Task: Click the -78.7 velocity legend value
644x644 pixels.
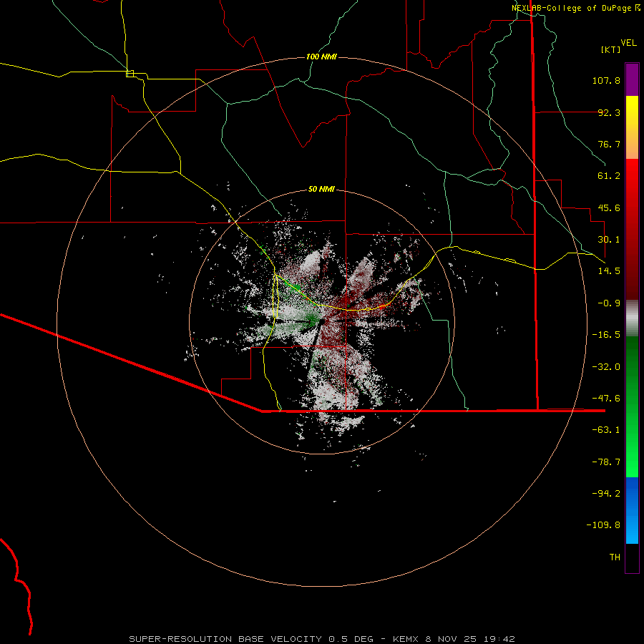Action: (606, 462)
